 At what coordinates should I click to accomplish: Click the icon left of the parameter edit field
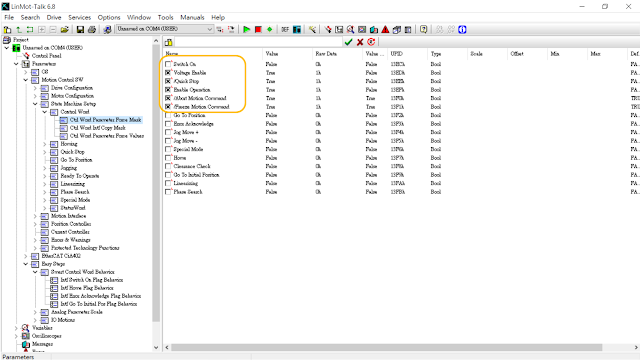[x=169, y=42]
